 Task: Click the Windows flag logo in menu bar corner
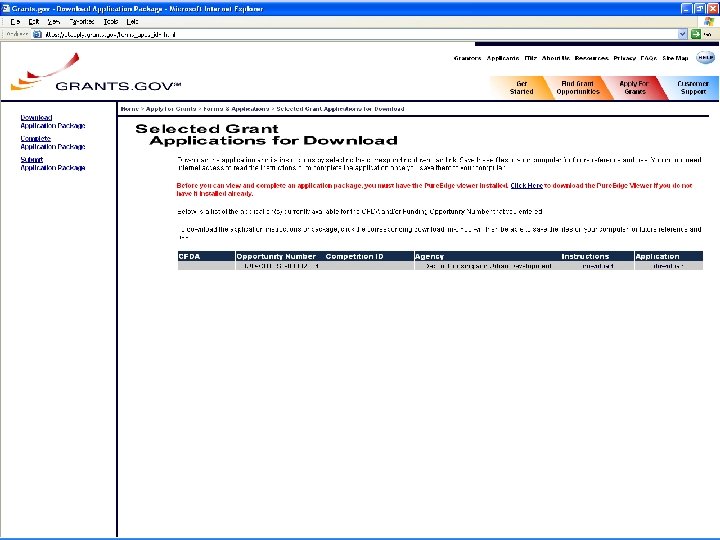709,22
